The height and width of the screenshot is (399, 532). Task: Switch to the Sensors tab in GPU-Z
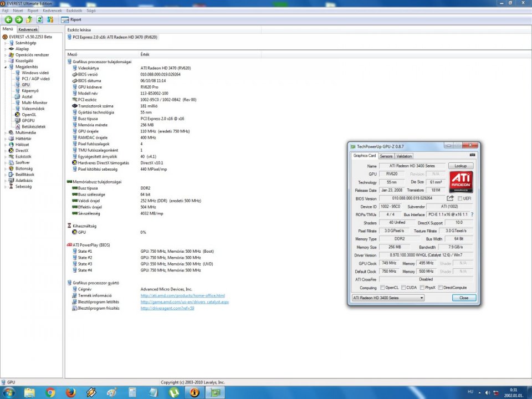tap(386, 156)
